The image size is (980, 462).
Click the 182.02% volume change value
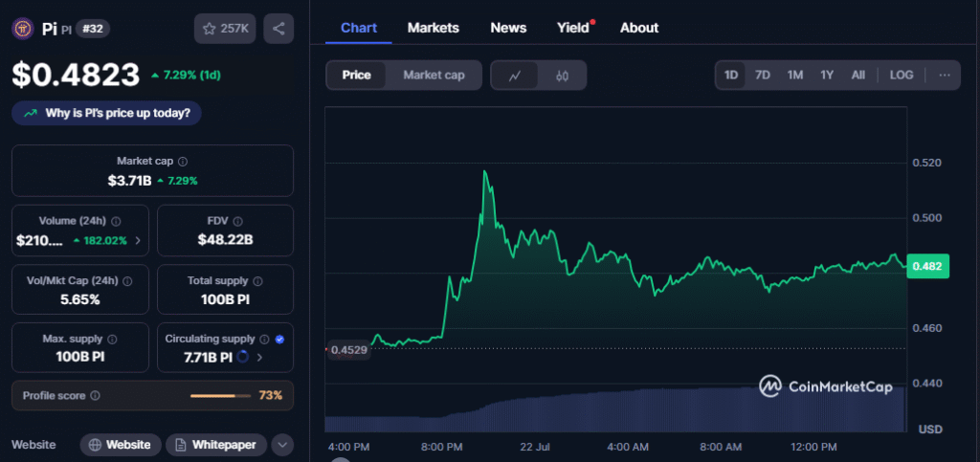tap(100, 240)
